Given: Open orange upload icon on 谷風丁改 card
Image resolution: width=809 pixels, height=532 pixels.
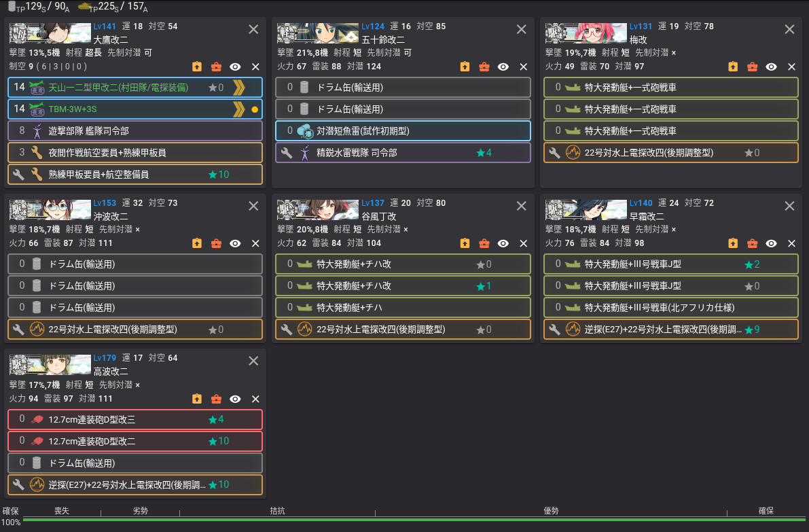Looking at the screenshot, I should tap(465, 243).
